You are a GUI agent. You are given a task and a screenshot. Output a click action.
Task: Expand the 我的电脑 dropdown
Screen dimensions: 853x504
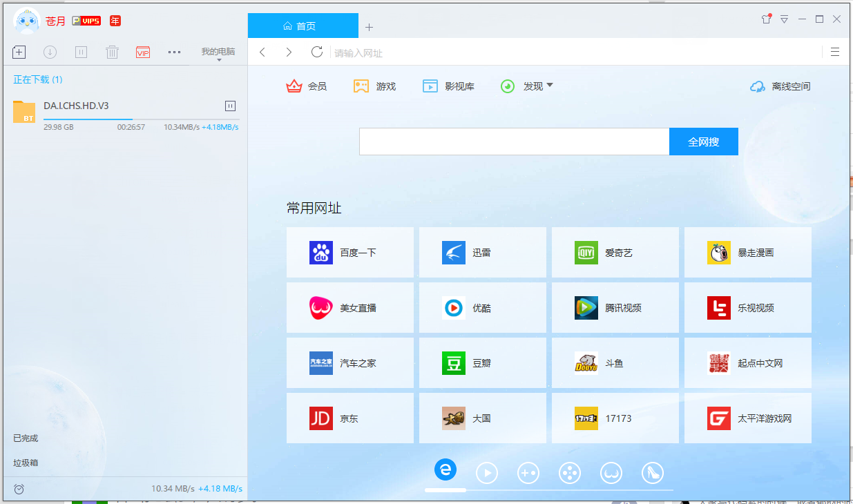click(218, 54)
